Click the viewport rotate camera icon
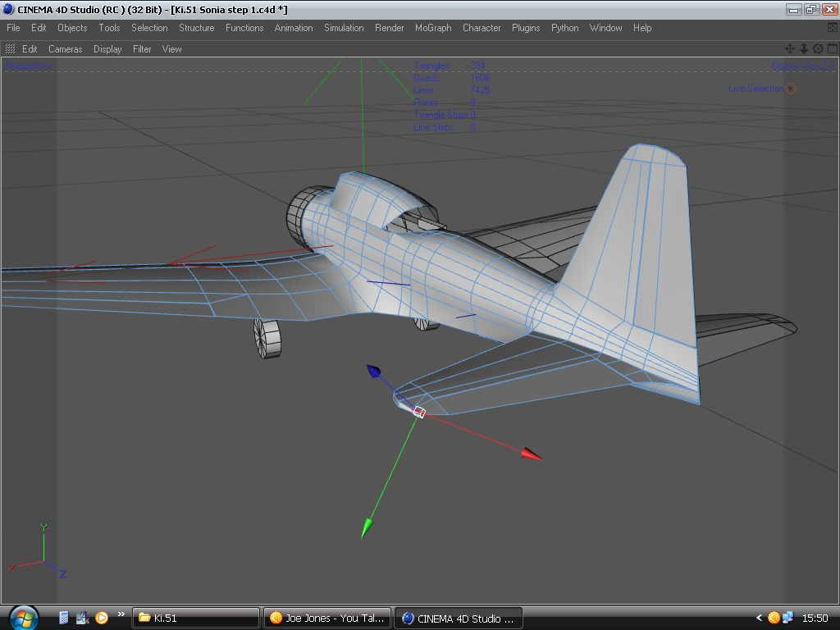 tap(818, 49)
